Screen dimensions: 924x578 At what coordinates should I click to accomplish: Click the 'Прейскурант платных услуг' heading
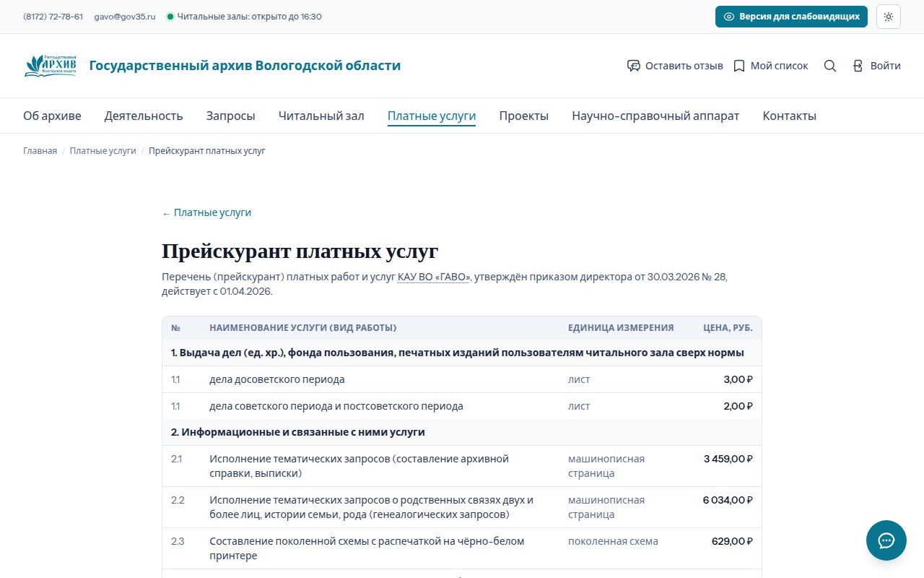300,251
